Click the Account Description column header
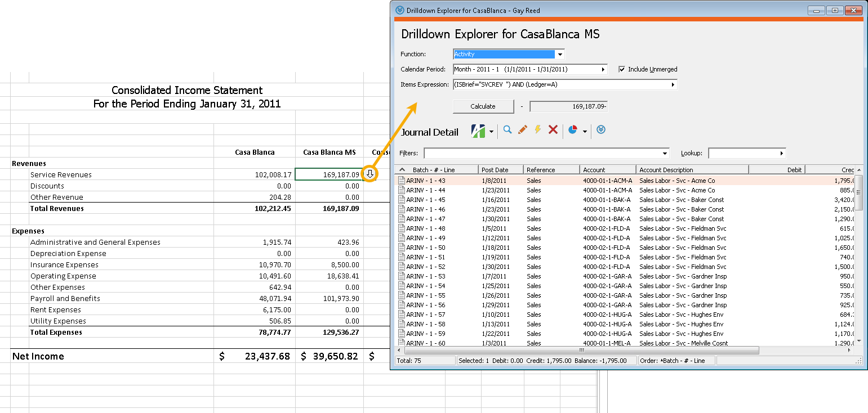868x413 pixels. (692, 169)
